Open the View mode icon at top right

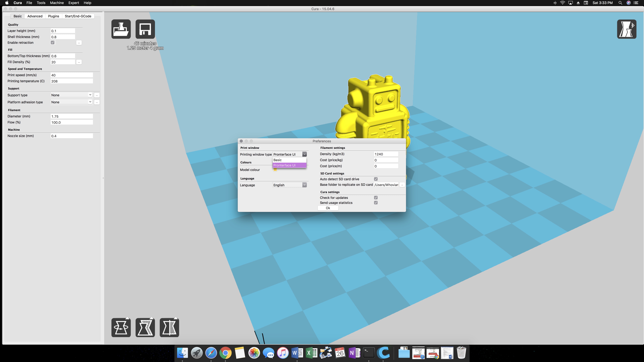tap(627, 29)
